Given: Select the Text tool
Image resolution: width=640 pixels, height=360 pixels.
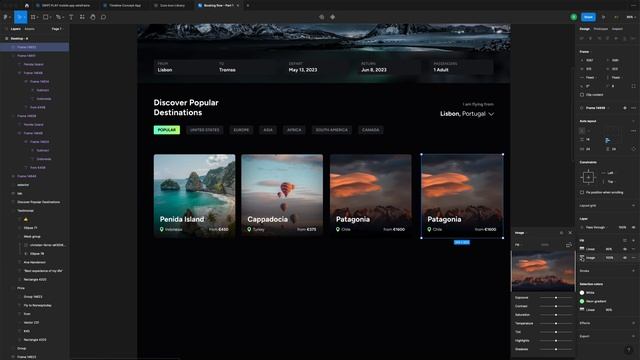Looking at the screenshot, I should 71,17.
